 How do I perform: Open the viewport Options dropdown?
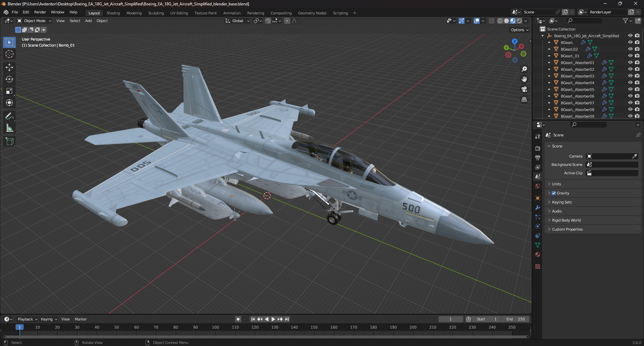(520, 30)
